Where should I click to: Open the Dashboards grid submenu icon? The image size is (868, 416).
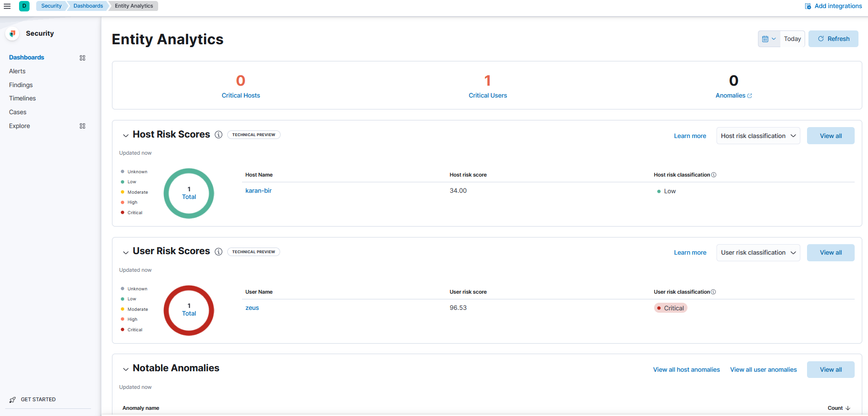click(82, 58)
